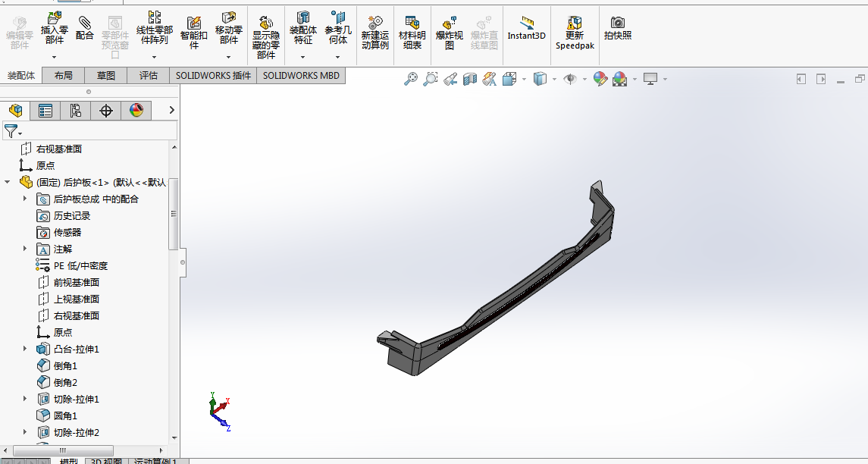
Task: Click the feature tree horizontal scrollbar thumb
Action: (x=63, y=450)
